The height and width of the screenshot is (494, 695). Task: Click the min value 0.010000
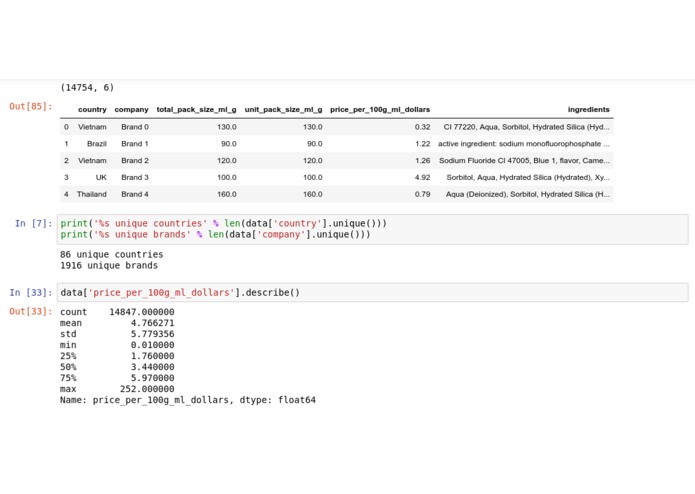[152, 345]
